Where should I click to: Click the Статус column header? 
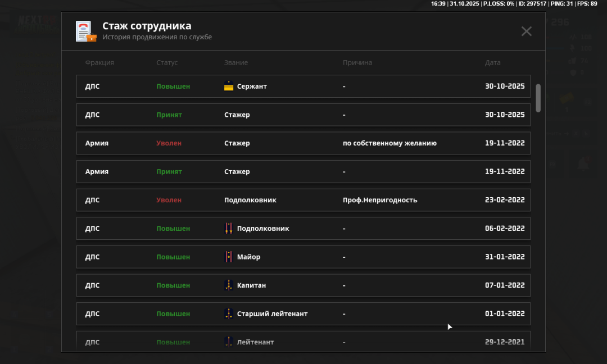[167, 63]
